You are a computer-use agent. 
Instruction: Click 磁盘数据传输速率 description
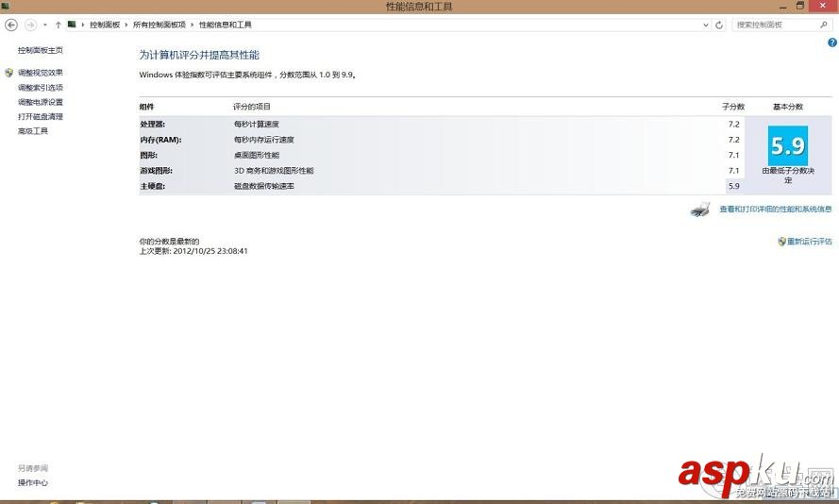tap(264, 186)
